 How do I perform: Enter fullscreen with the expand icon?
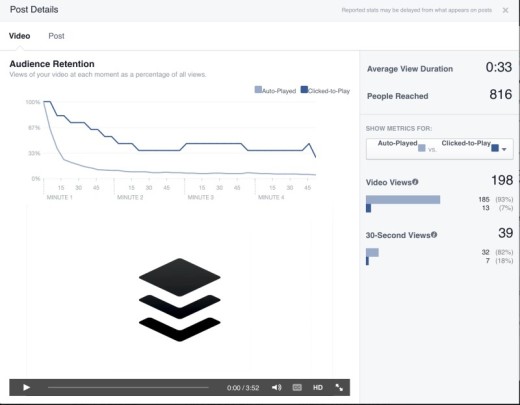(x=339, y=387)
